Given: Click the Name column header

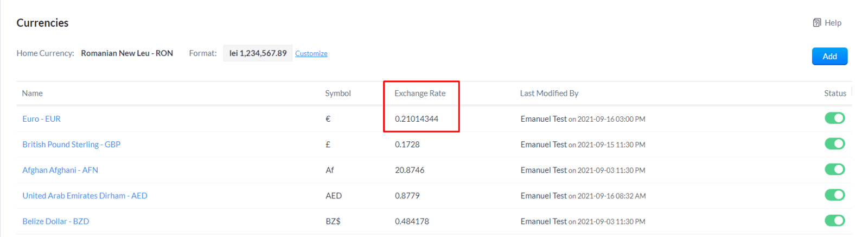Looking at the screenshot, I should (33, 93).
